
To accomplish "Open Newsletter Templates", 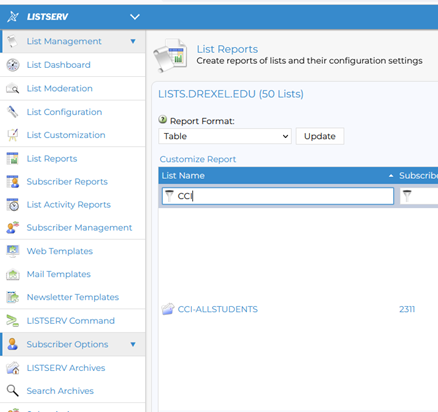I will click(73, 297).
